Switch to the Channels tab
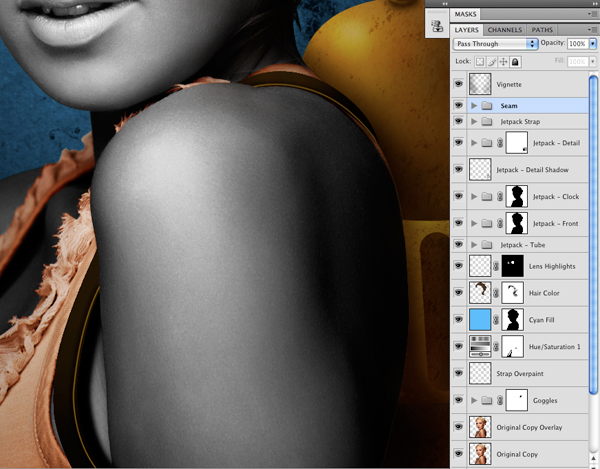 [505, 30]
